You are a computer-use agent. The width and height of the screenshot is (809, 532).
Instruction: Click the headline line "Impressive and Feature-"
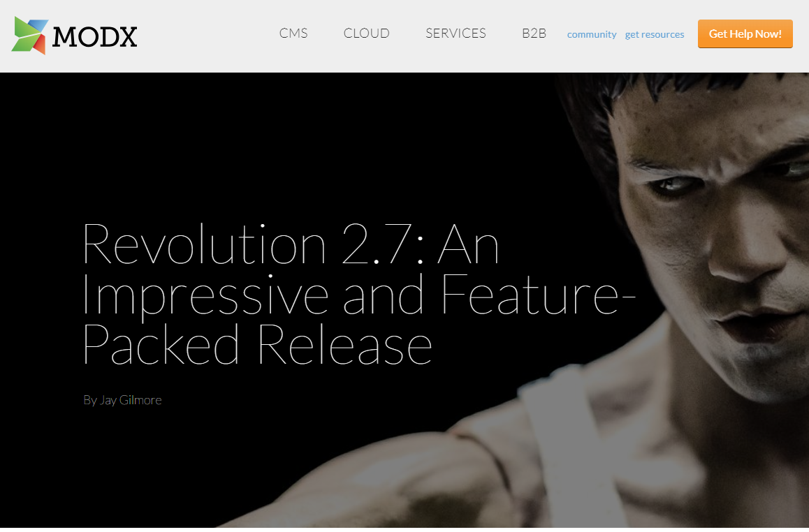359,295
